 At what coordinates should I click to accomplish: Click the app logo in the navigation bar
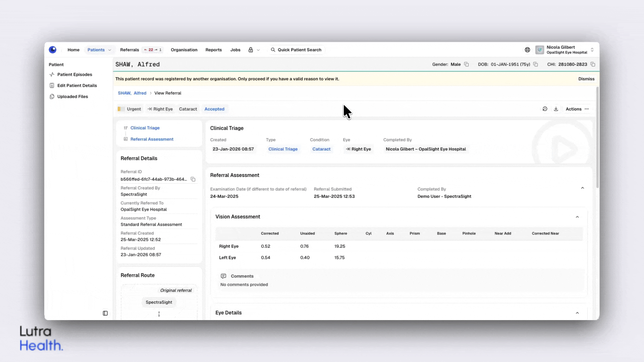(x=53, y=50)
